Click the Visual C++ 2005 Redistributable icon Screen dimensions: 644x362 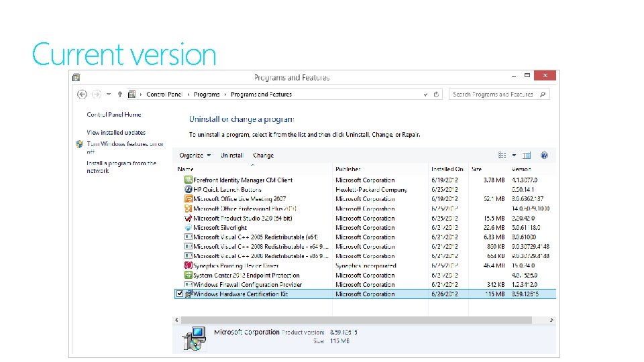[x=188, y=237]
